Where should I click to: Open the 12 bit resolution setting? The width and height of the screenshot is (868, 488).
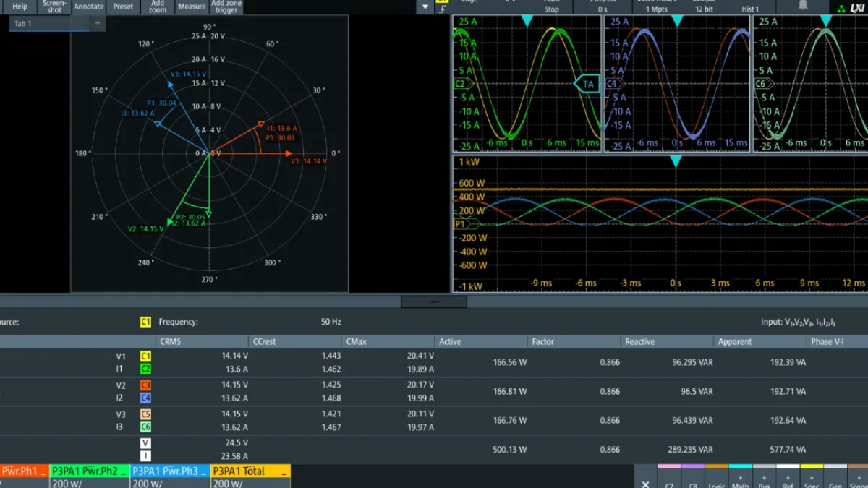coord(703,9)
